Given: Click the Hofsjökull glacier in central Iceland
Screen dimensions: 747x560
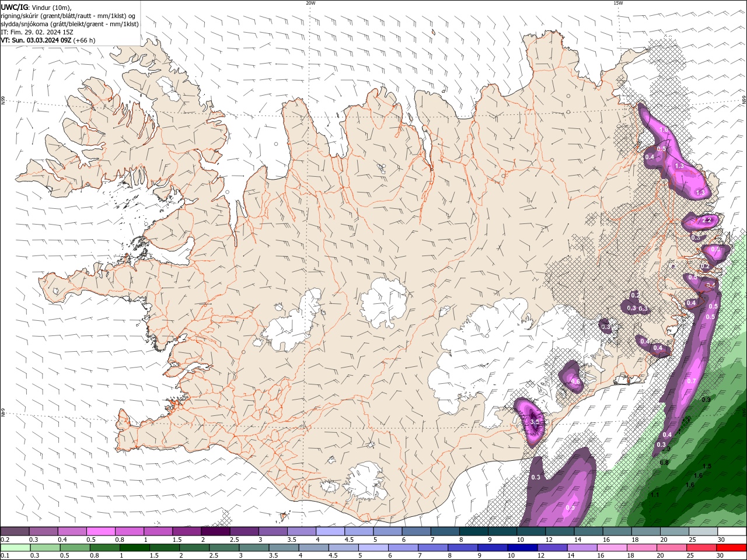Looking at the screenshot, I should tap(383, 302).
